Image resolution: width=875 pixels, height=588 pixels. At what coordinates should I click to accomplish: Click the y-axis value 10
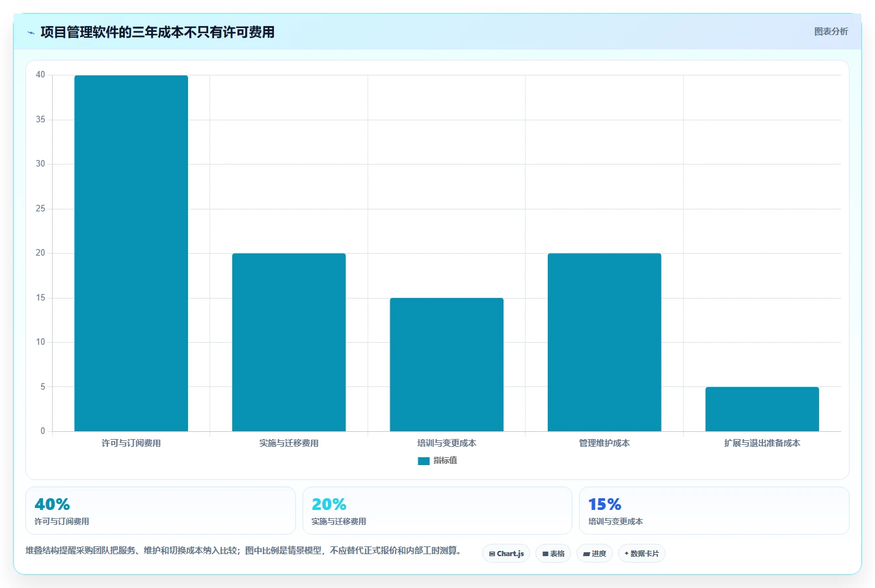pyautogui.click(x=40, y=342)
